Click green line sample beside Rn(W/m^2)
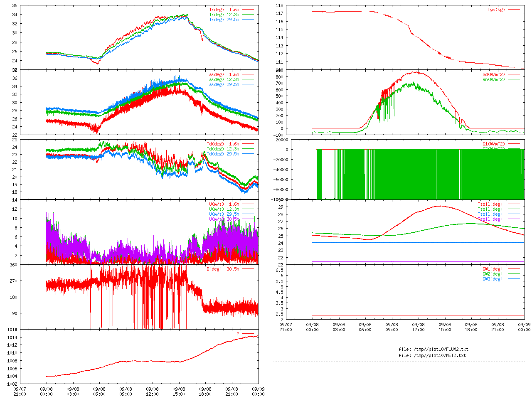532x399 pixels. pos(514,79)
